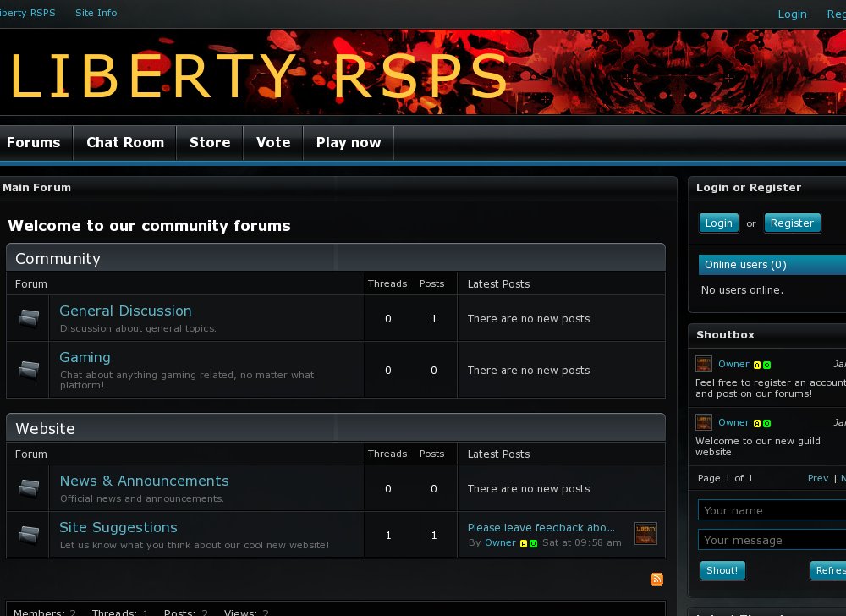This screenshot has height=616, width=846.
Task: Select the Play now tab
Action: tap(348, 142)
